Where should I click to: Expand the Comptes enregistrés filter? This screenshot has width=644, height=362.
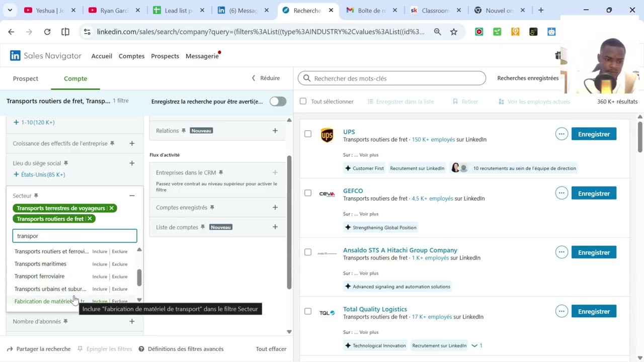click(x=275, y=207)
